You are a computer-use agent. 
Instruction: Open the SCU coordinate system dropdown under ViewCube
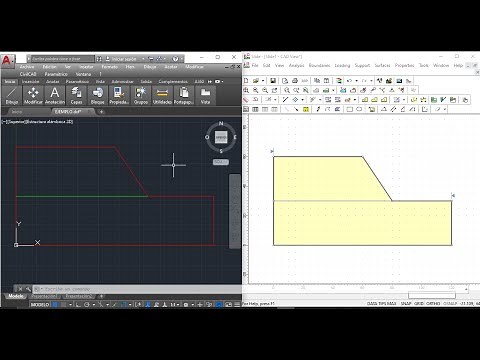(x=221, y=162)
